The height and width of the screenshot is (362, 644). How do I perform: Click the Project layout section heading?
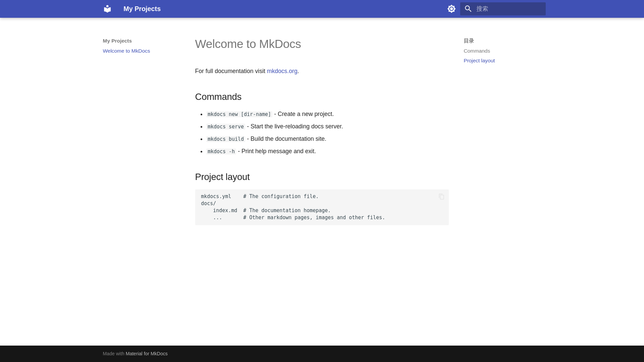tap(222, 177)
